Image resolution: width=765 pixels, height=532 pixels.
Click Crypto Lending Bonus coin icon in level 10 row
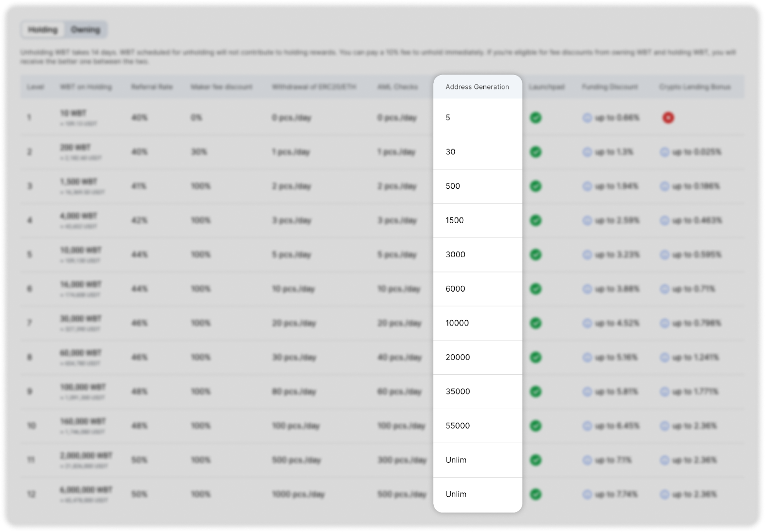[x=664, y=426]
